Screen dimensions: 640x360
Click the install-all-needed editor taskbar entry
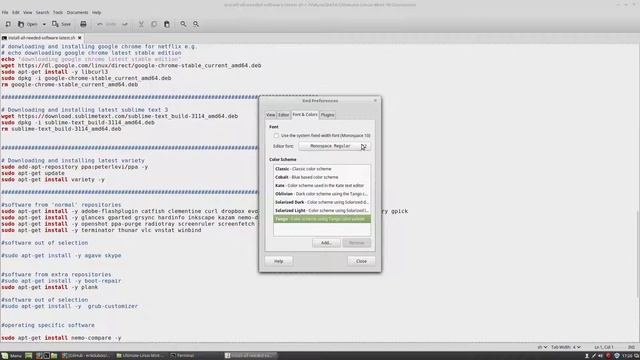(x=250, y=356)
